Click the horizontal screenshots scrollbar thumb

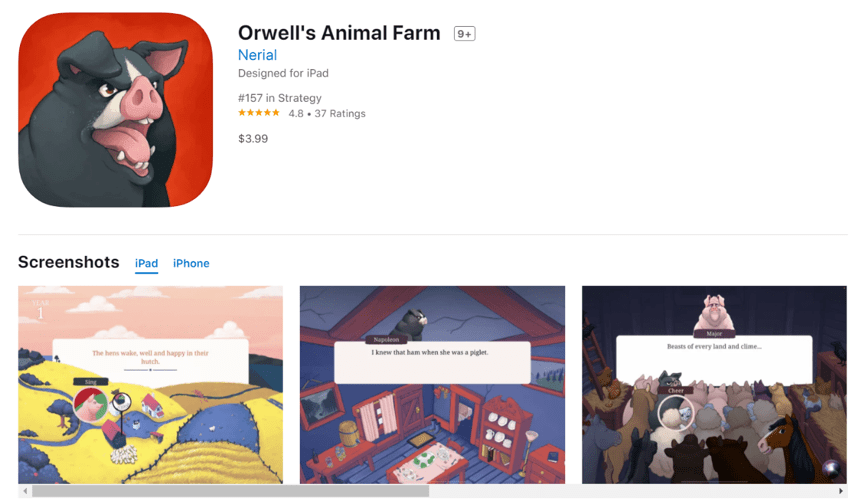coord(230,491)
